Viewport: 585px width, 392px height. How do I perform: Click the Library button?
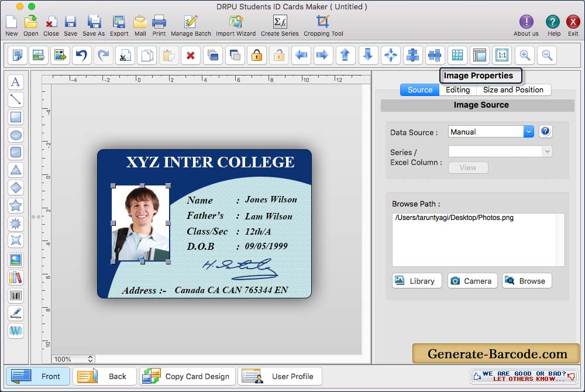tap(417, 281)
